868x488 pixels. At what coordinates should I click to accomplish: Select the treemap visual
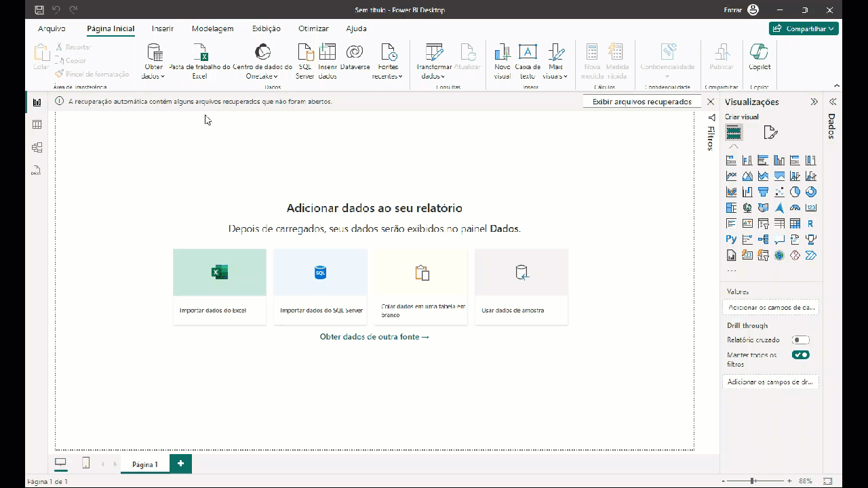pyautogui.click(x=731, y=207)
